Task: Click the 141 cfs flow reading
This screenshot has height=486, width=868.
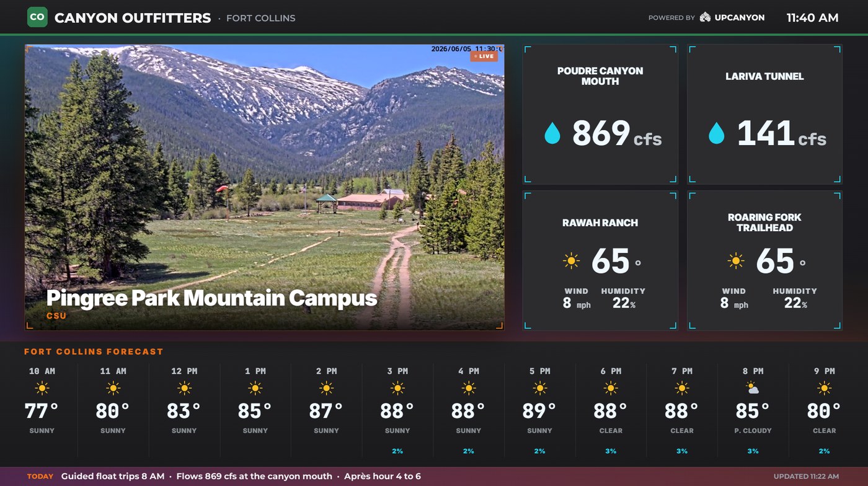Action: (781, 133)
